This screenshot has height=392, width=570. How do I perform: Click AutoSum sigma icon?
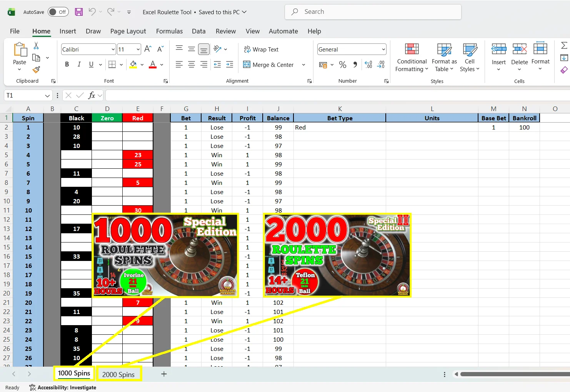[564, 45]
